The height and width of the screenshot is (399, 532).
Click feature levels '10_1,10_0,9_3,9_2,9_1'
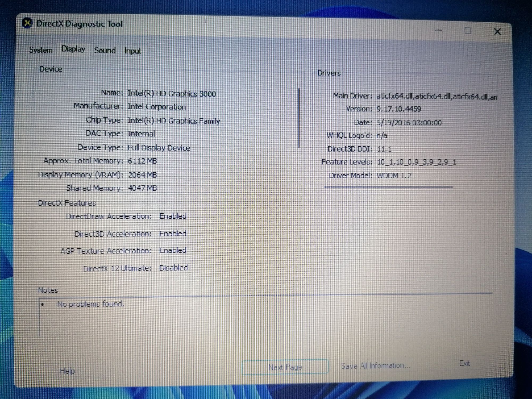[417, 162]
